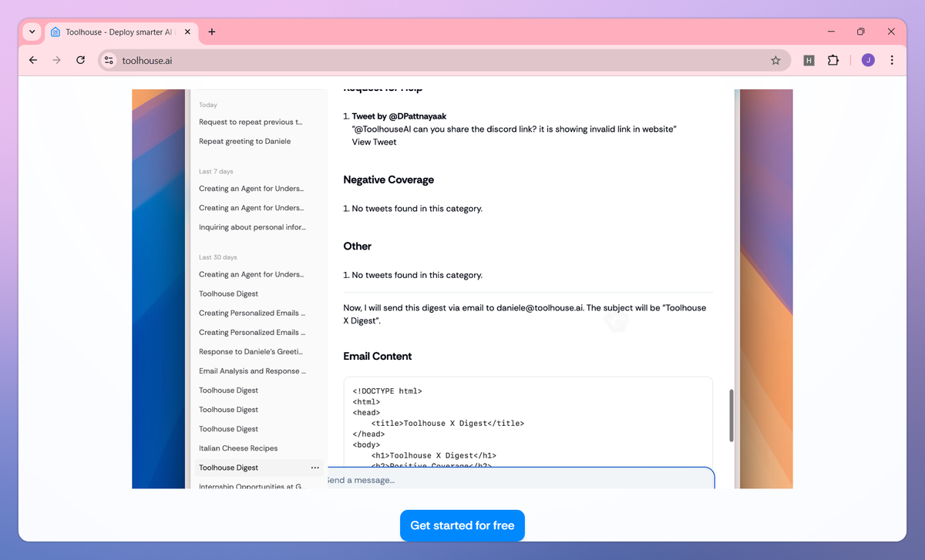Click the Get started for free button

pyautogui.click(x=462, y=525)
